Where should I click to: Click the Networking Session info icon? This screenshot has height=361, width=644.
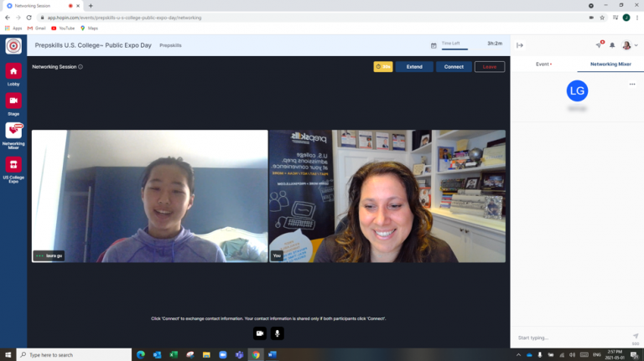tap(80, 66)
